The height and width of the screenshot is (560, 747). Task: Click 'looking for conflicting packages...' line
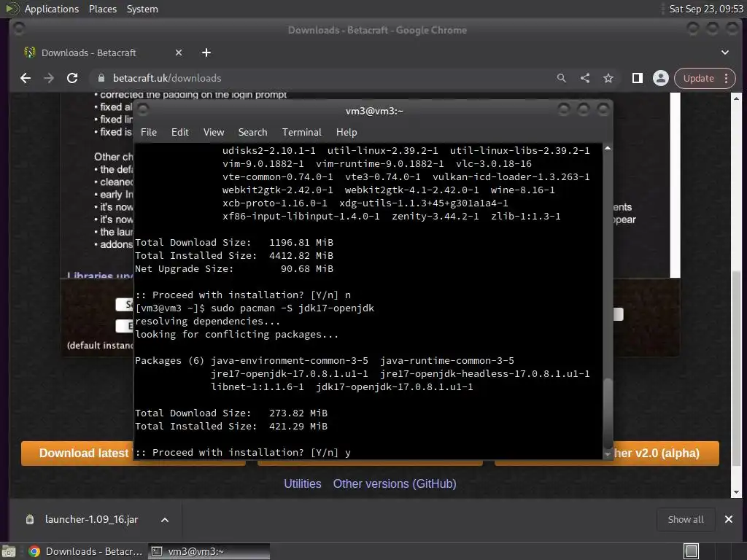(236, 334)
